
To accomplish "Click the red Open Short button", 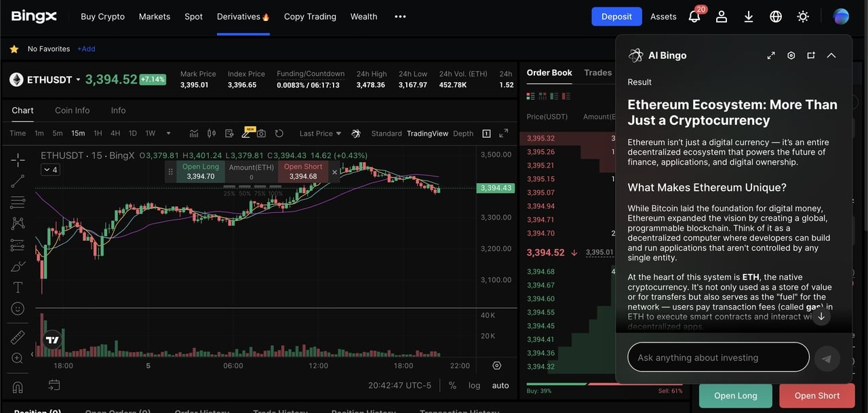I will (x=816, y=395).
